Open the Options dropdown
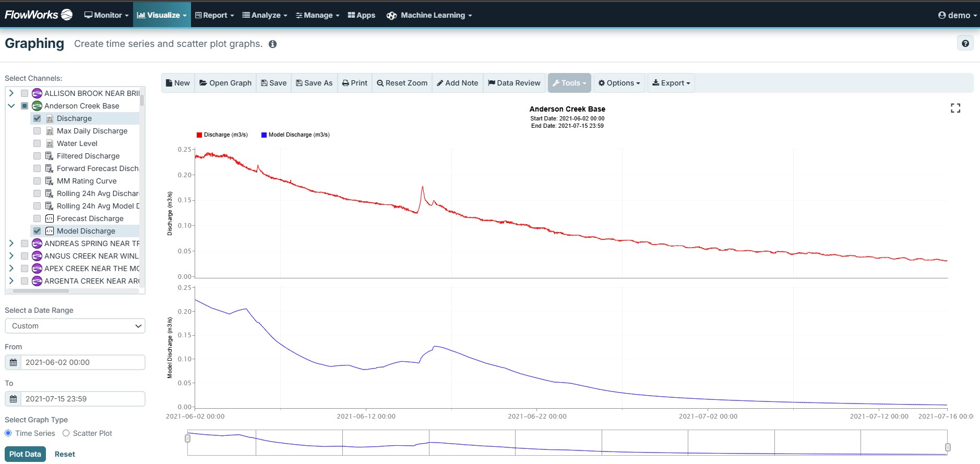Viewport: 980px width, 464px height. [x=619, y=83]
